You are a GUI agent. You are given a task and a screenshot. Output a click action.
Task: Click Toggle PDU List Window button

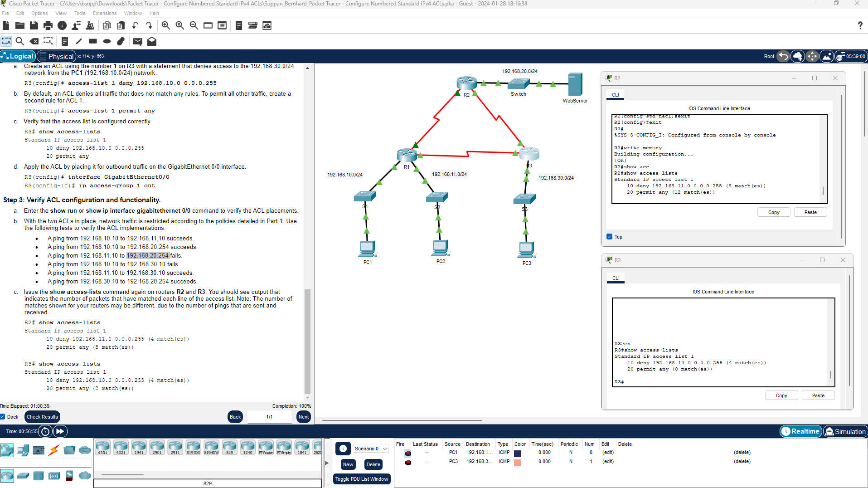[362, 479]
